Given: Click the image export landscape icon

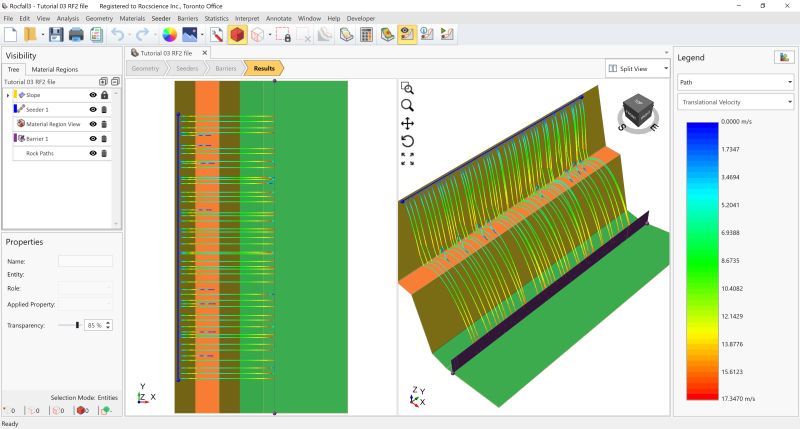Looking at the screenshot, I should [x=189, y=35].
